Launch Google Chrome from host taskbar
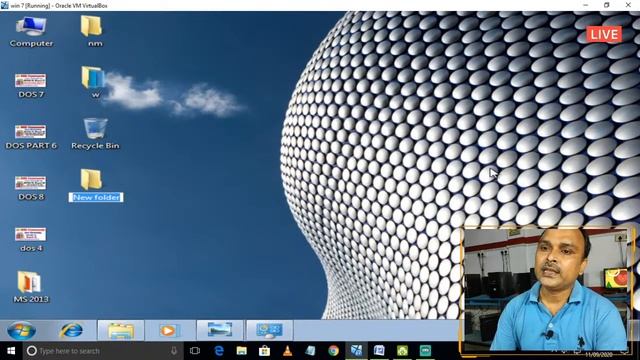640x360 pixels. [333, 351]
